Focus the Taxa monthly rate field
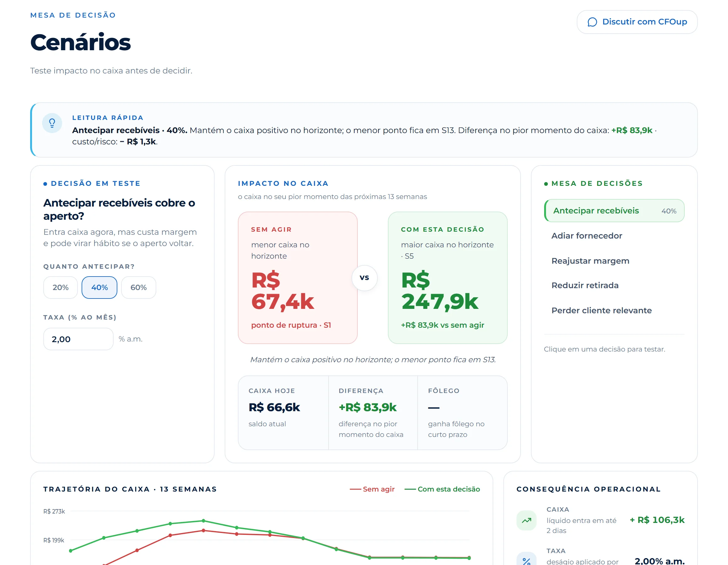 click(78, 339)
